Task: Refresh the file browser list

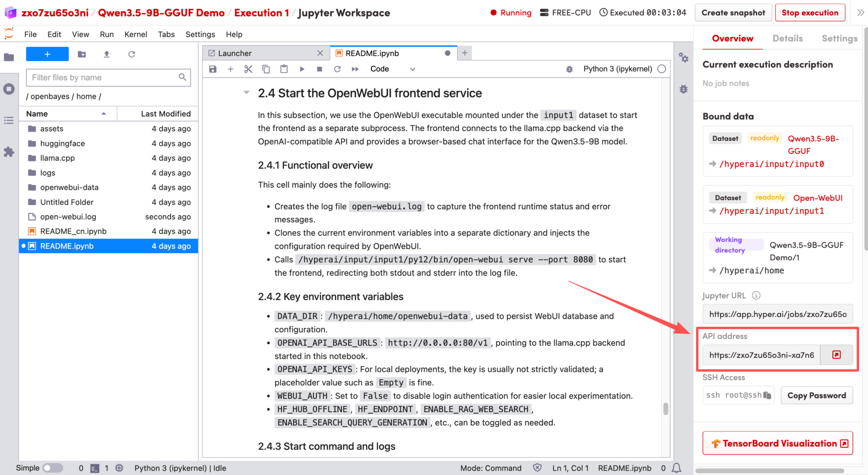Action: pos(132,54)
